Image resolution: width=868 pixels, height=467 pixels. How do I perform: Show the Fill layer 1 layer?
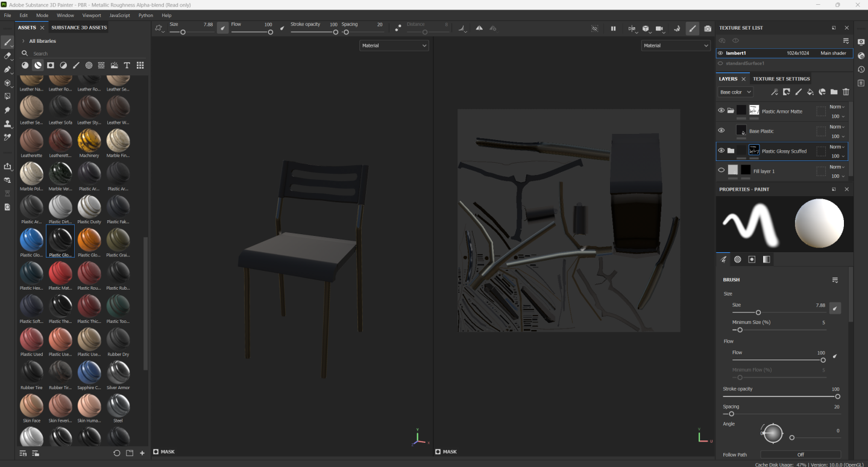pyautogui.click(x=721, y=170)
